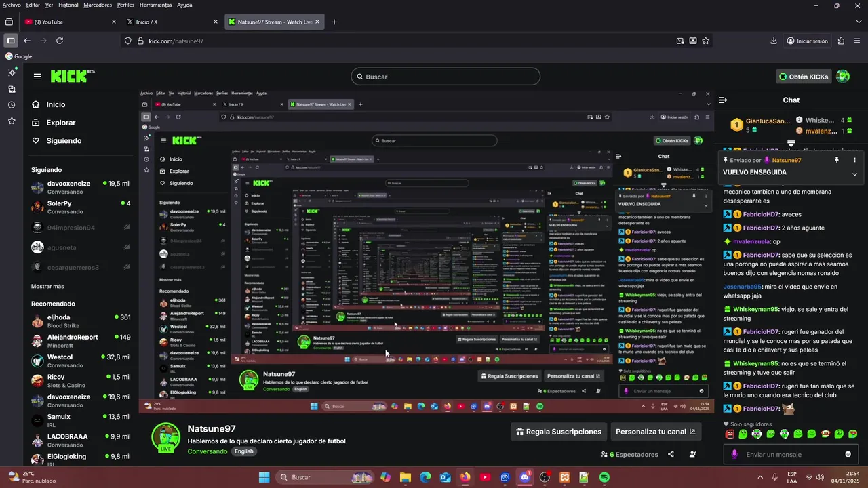Click the Natsune97 LIVE avatar

(165, 439)
